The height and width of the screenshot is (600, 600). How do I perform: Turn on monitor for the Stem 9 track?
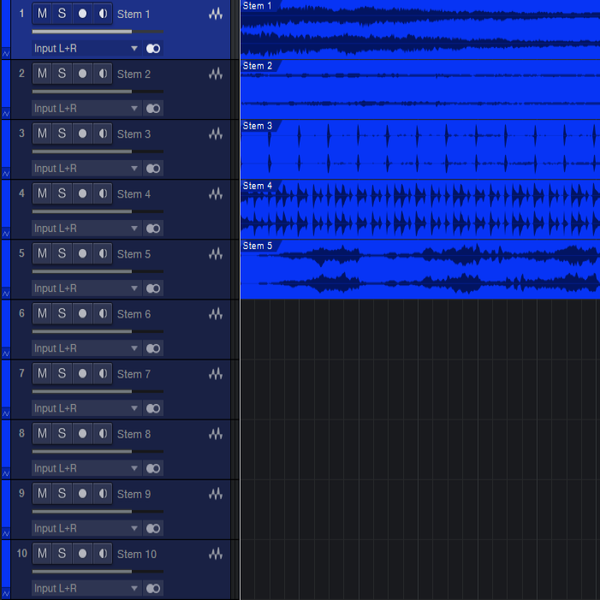(102, 494)
